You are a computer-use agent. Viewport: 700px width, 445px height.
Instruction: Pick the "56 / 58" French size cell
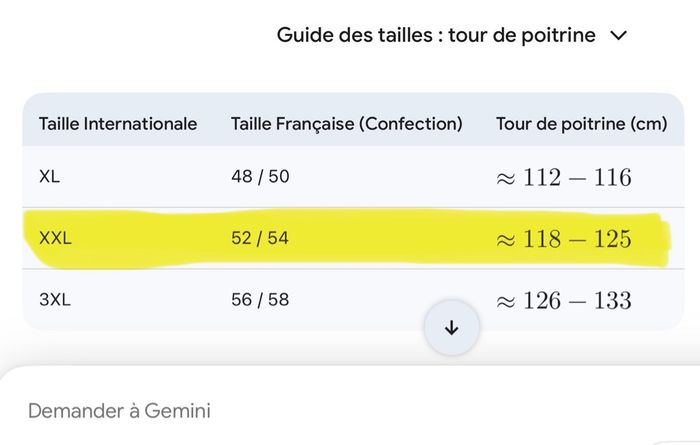point(260,300)
